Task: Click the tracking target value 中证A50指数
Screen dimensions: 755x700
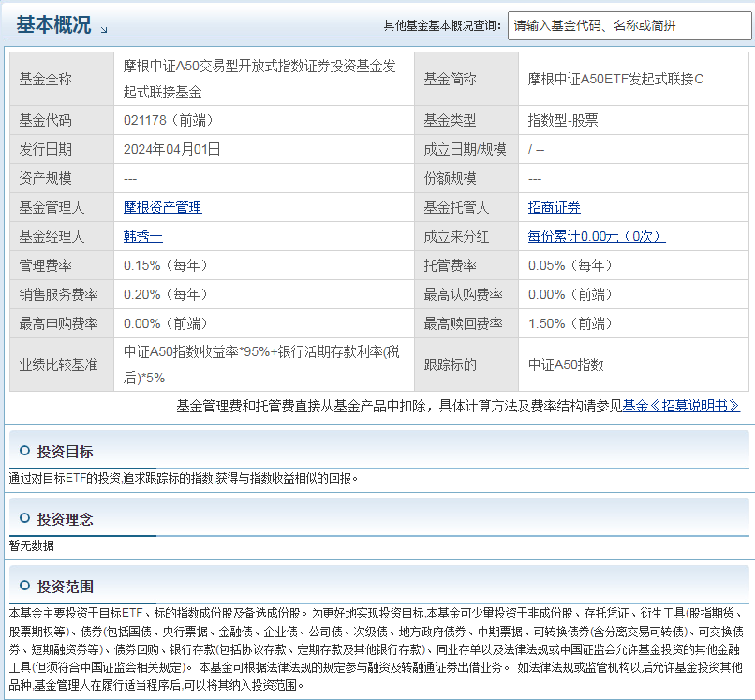Action: (566, 365)
